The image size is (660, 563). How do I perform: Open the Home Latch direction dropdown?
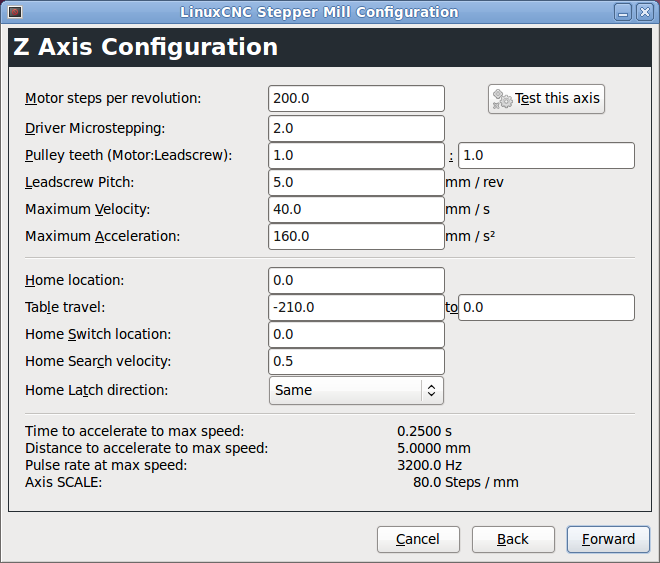click(356, 390)
